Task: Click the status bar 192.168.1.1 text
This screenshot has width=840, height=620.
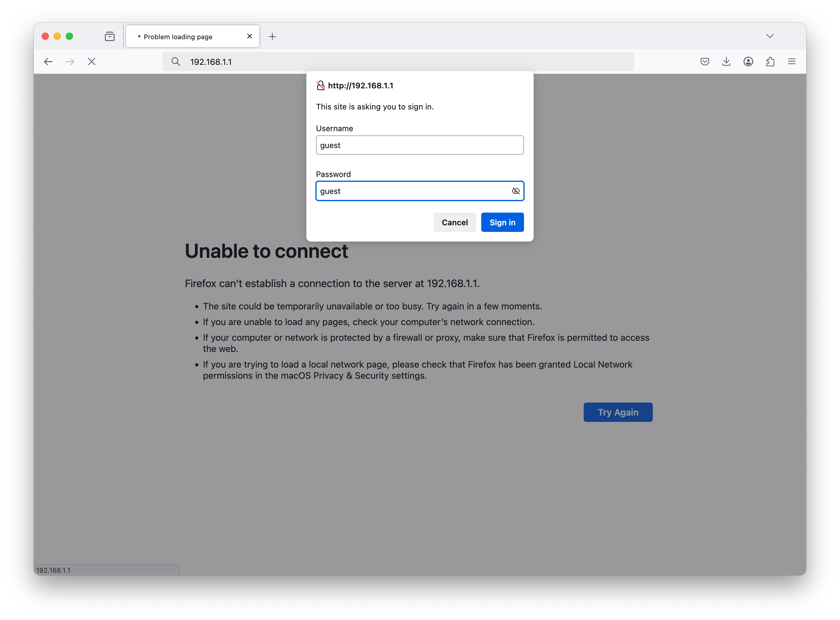Action: coord(53,570)
